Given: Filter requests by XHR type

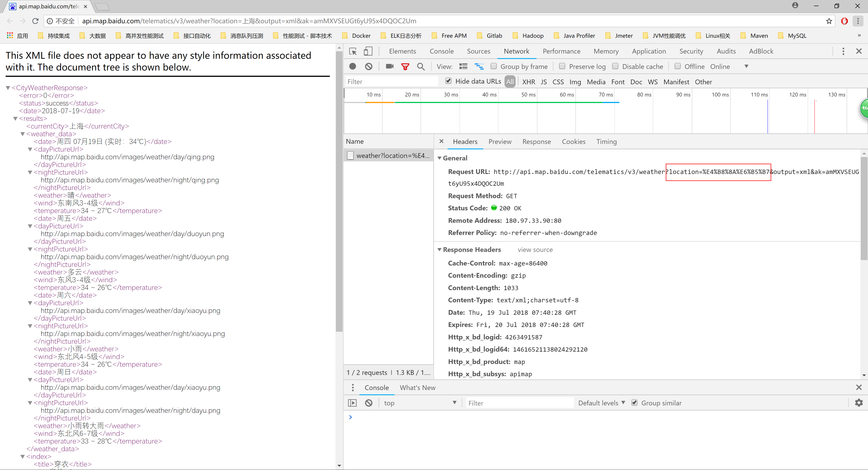Looking at the screenshot, I should 528,82.
